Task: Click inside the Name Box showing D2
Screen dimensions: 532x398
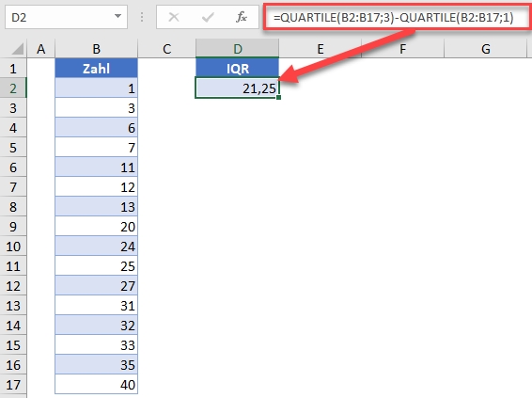Action: [x=59, y=17]
